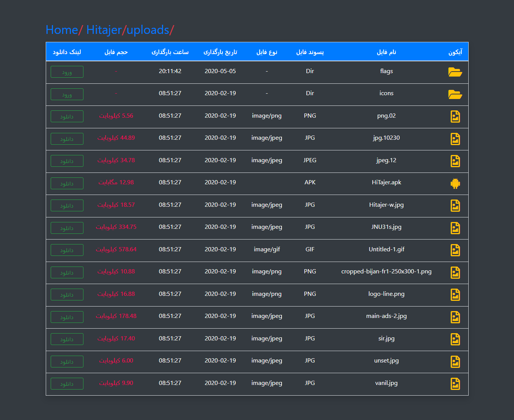The height and width of the screenshot is (420, 514).
Task: Select the logo-line.png file name
Action: (x=386, y=294)
